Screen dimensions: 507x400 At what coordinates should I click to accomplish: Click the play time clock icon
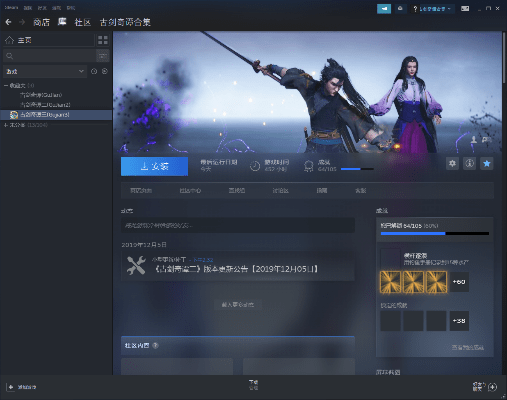coord(255,166)
